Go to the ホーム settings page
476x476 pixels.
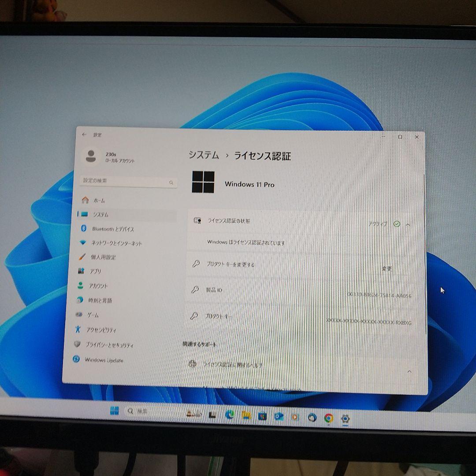(x=97, y=200)
